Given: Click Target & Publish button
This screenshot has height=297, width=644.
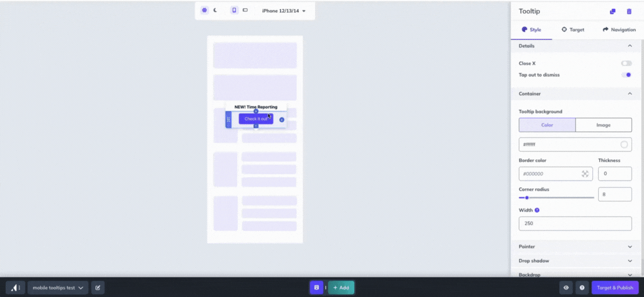Looking at the screenshot, I should tap(615, 287).
